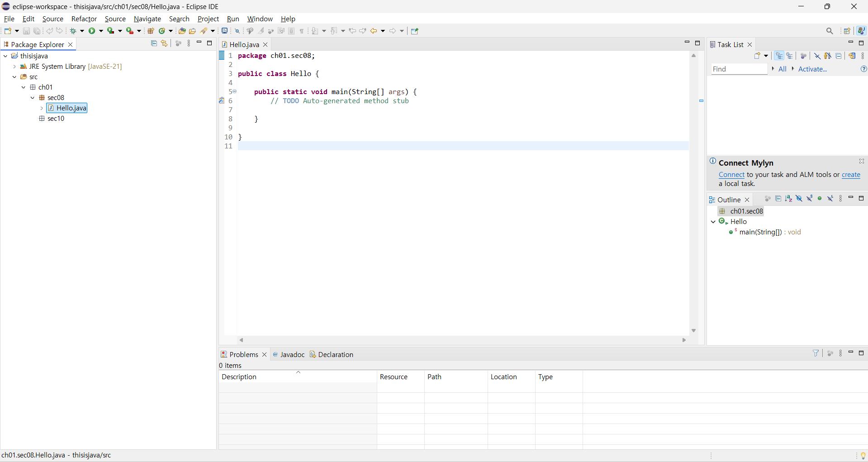Click the yellow Back navigation arrow
This screenshot has height=462, width=868.
click(374, 31)
